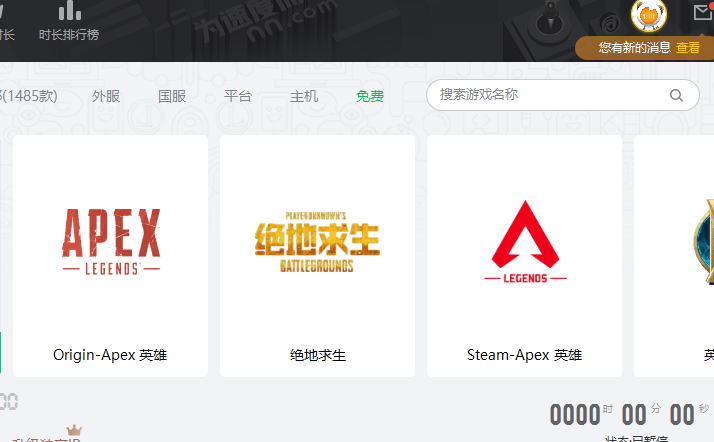Select the 国服 tab
Viewport: 714px width, 442px height.
pyautogui.click(x=172, y=96)
